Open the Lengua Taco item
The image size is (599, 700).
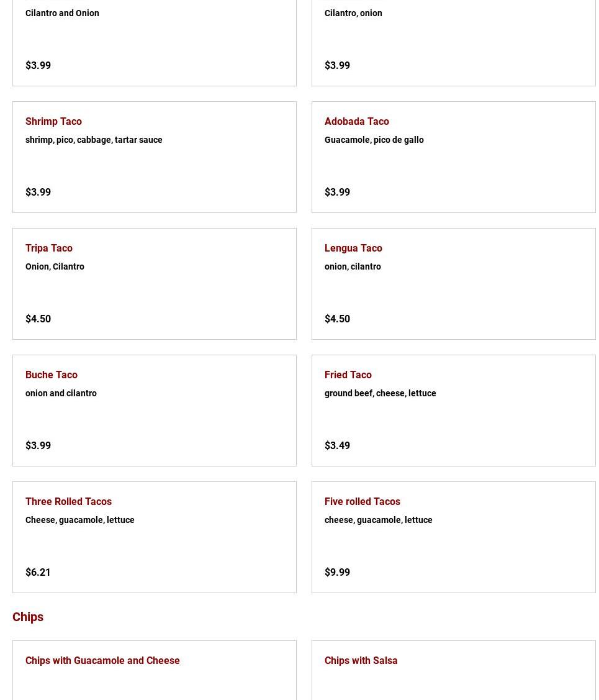[353, 248]
